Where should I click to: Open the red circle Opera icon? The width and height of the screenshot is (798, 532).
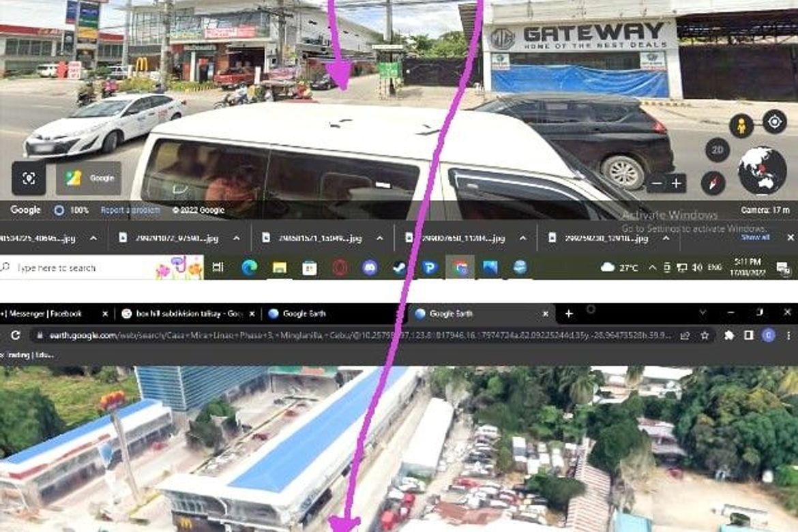[340, 267]
